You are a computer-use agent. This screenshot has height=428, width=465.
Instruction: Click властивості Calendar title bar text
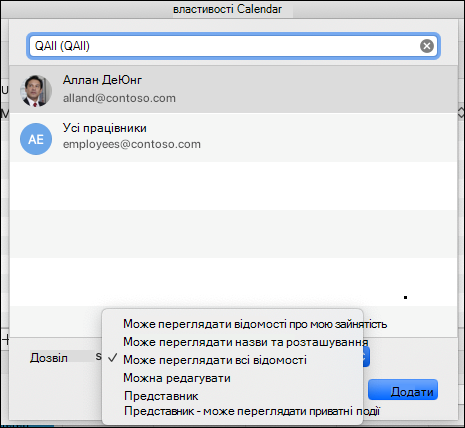[x=227, y=9]
